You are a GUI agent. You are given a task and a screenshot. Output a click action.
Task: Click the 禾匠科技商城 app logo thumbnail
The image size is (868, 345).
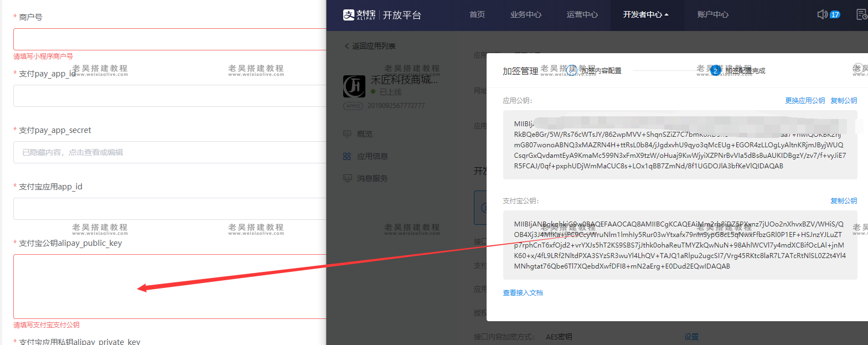point(354,86)
